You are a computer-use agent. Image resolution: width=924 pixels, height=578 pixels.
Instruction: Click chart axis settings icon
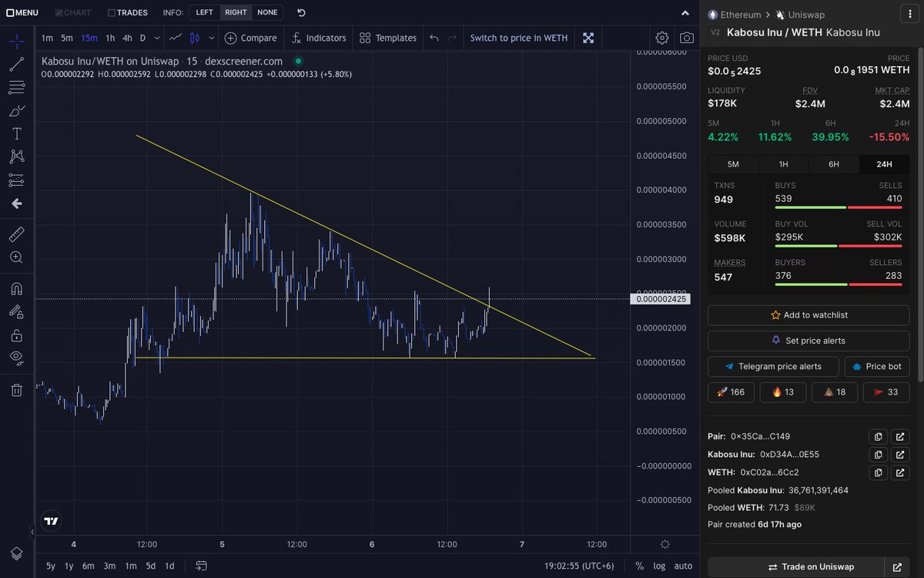(x=665, y=544)
